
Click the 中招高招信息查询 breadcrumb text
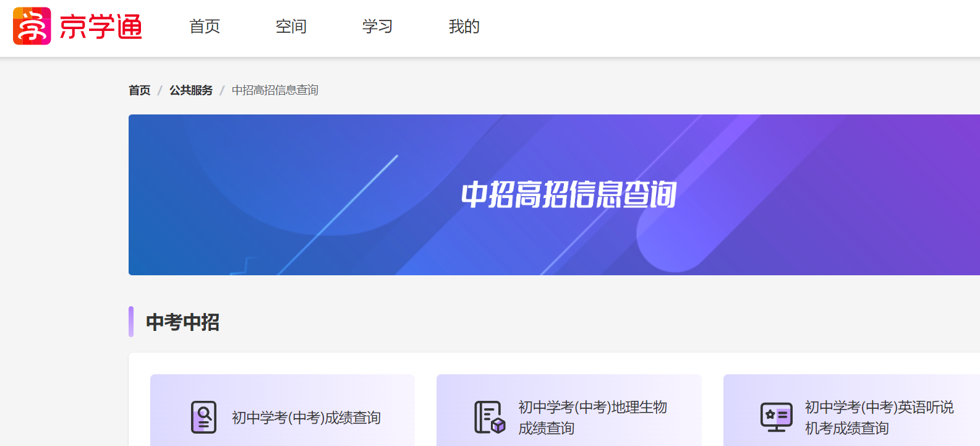[275, 90]
